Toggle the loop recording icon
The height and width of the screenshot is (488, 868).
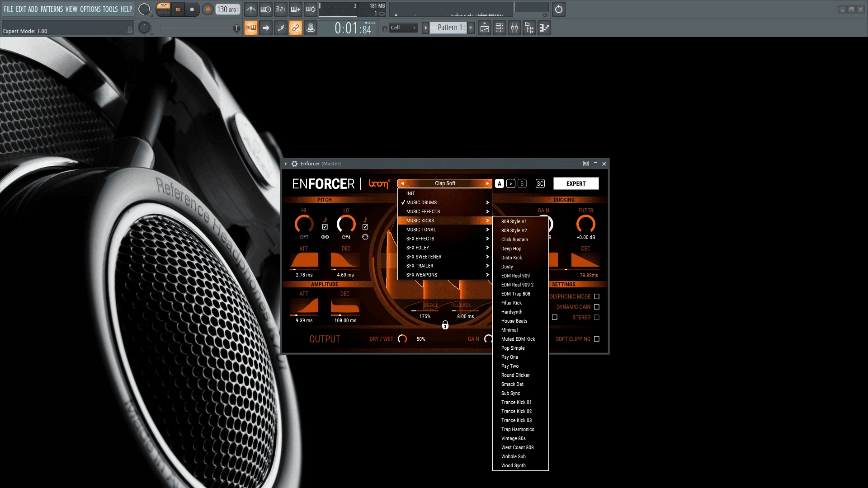click(x=311, y=9)
